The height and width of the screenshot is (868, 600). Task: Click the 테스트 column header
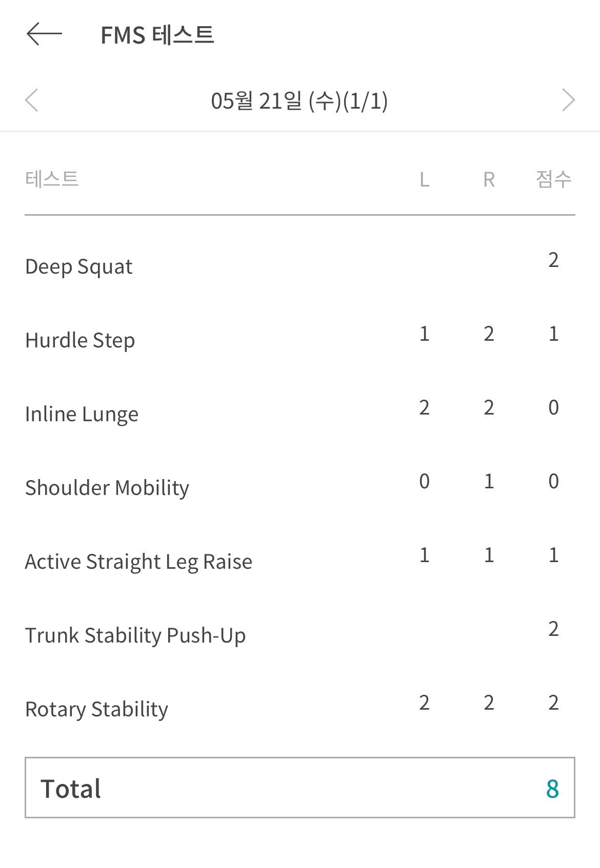(x=52, y=179)
